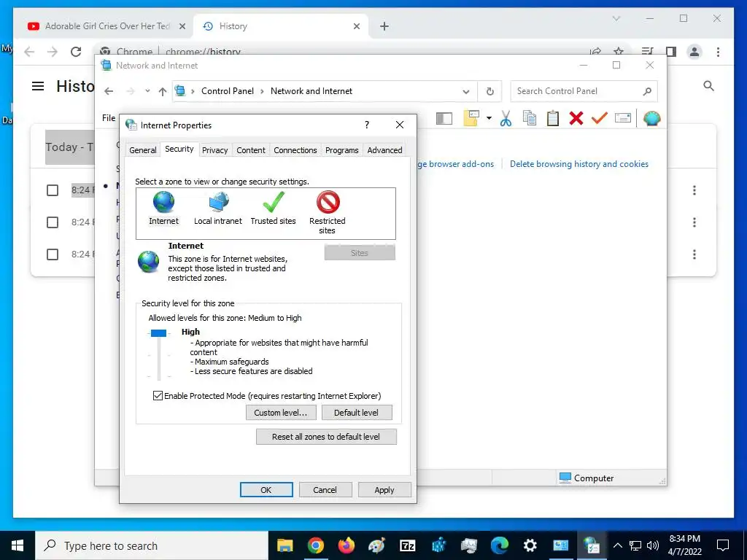Open the recent locations dropdown arrow
Viewport: 747px width, 560px height.
147,91
